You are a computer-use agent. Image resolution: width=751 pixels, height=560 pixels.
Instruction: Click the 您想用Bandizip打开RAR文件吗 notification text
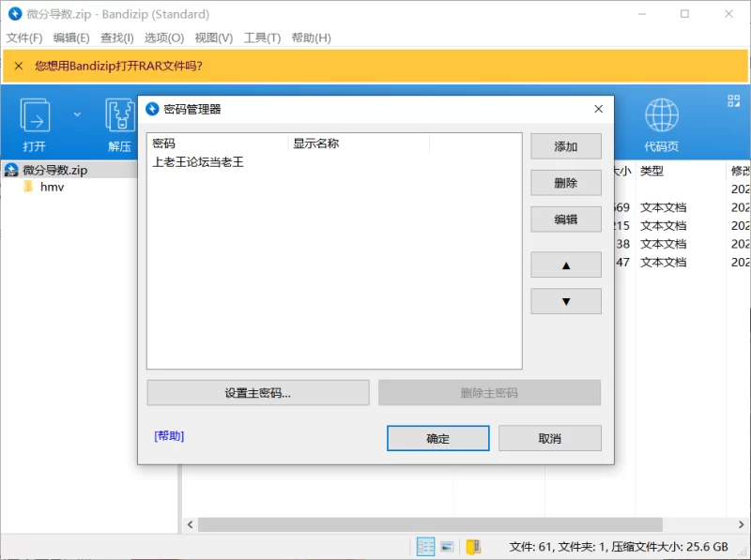pos(118,66)
